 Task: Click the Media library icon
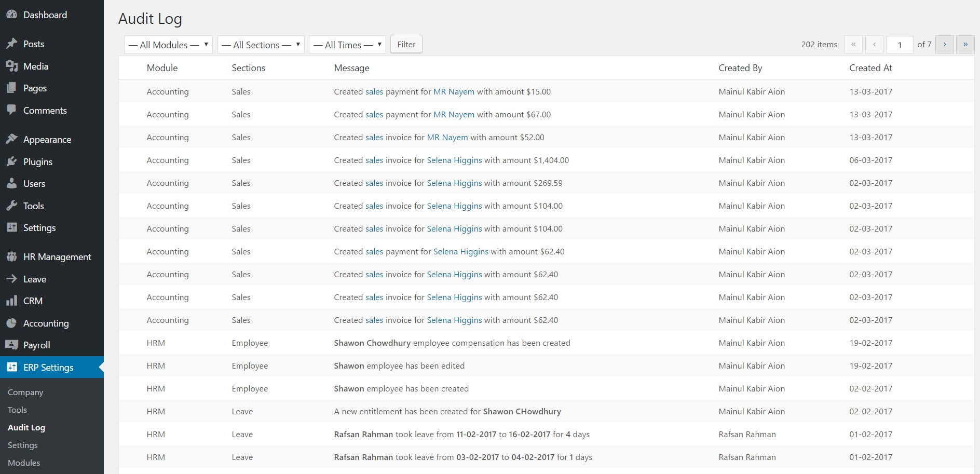click(x=11, y=66)
